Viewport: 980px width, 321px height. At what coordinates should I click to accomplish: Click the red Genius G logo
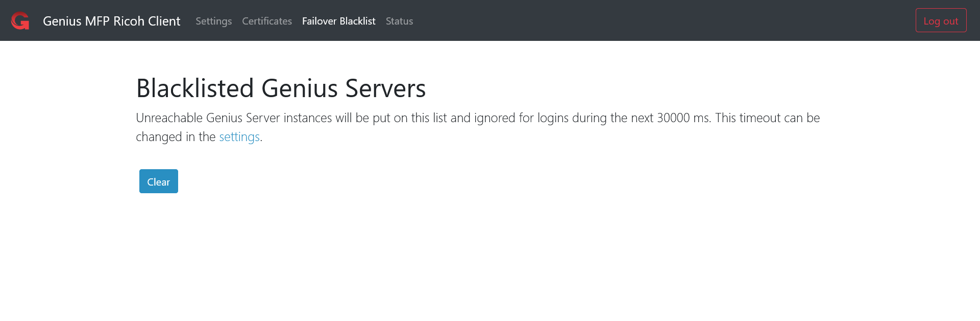pos(20,20)
